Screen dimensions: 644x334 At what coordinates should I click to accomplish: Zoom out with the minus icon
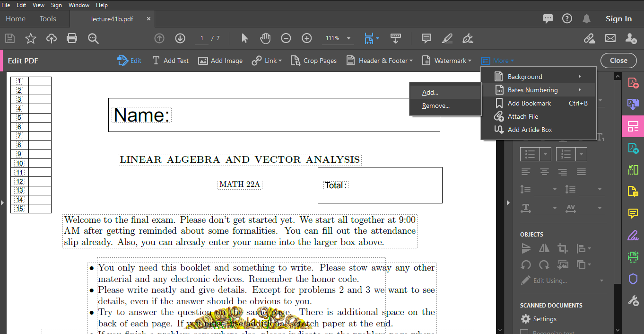point(286,38)
